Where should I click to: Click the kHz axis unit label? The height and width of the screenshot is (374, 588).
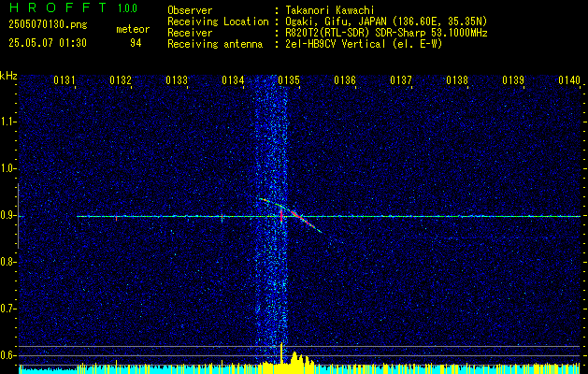[8, 76]
